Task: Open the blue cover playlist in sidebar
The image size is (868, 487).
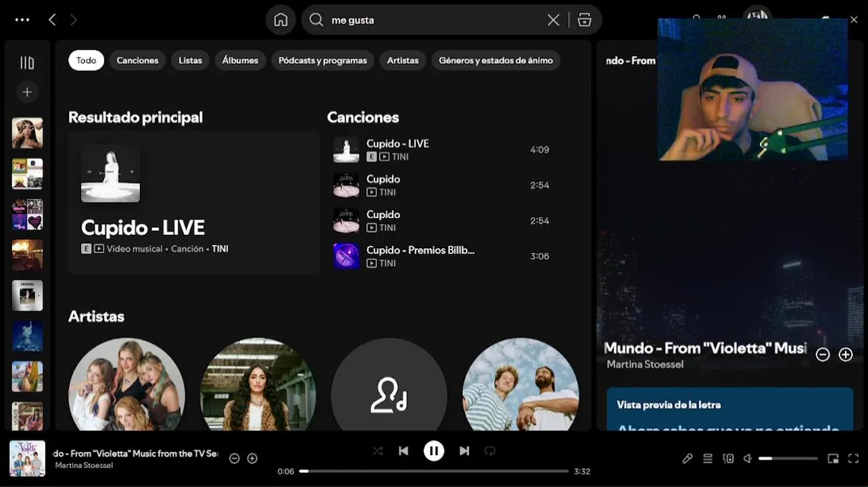Action: [x=27, y=336]
